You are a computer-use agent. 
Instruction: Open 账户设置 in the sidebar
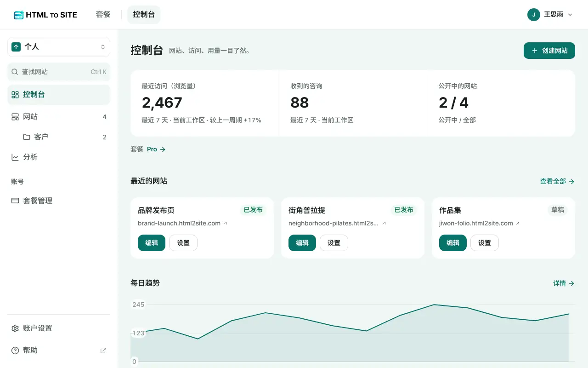59,328
